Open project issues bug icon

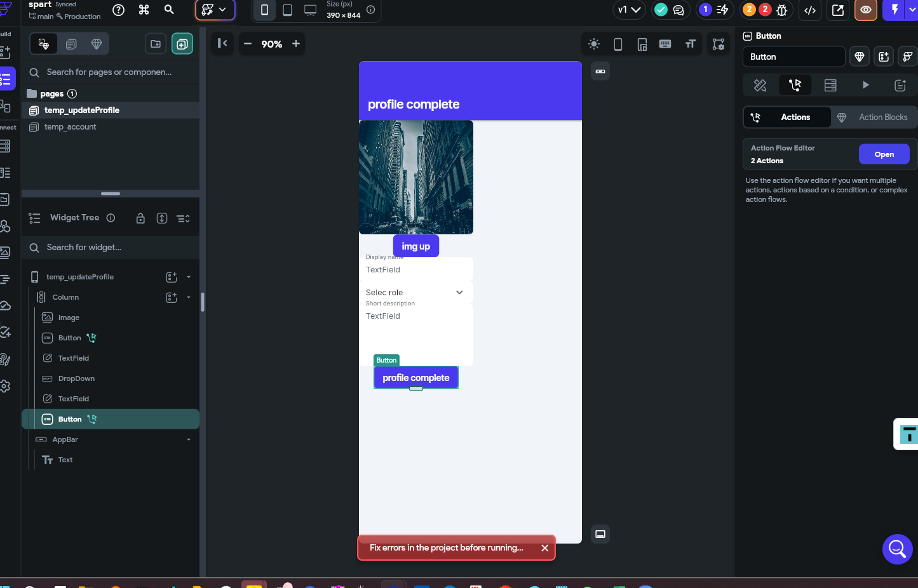pyautogui.click(x=782, y=10)
